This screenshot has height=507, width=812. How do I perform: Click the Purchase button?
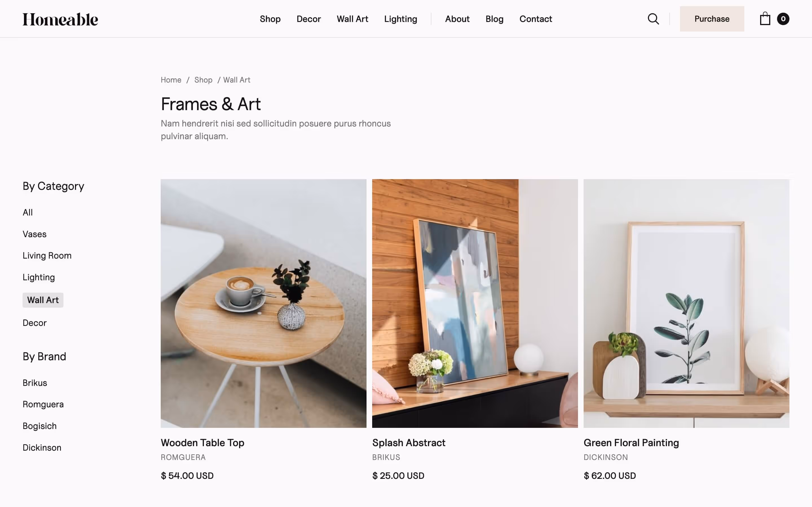(712, 19)
